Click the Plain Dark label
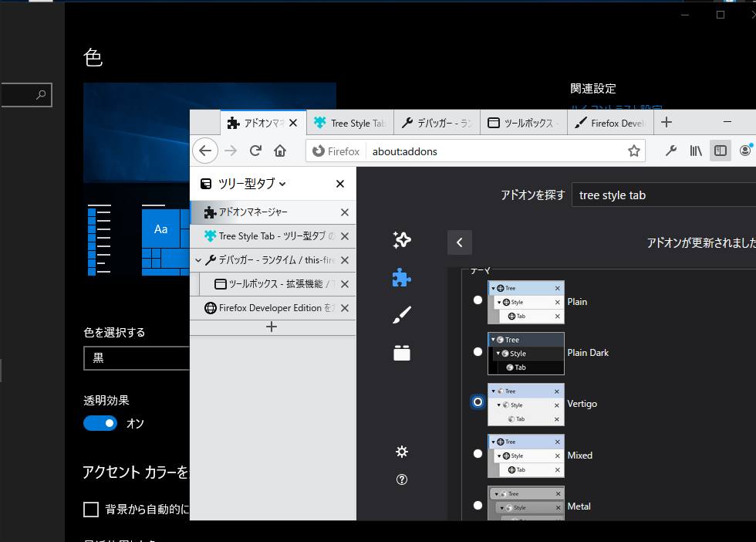Screen dimensions: 756x542 [588, 353]
